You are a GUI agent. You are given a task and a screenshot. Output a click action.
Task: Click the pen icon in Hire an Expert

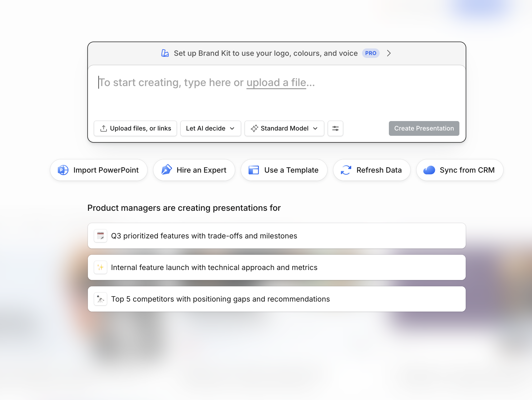[x=167, y=170]
